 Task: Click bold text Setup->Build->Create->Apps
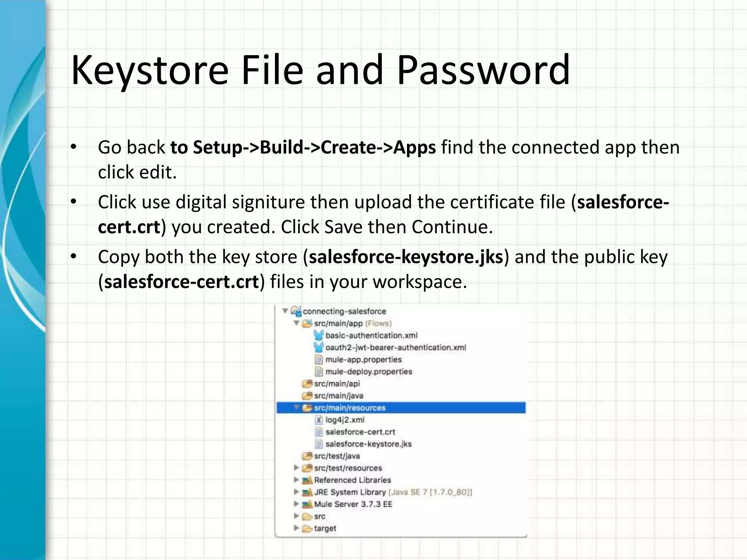coord(314,147)
